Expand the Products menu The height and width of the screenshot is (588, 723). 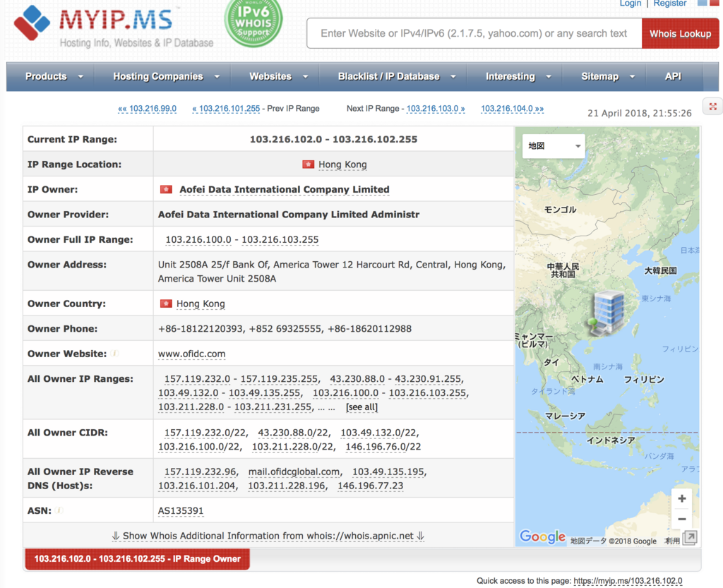(x=54, y=76)
